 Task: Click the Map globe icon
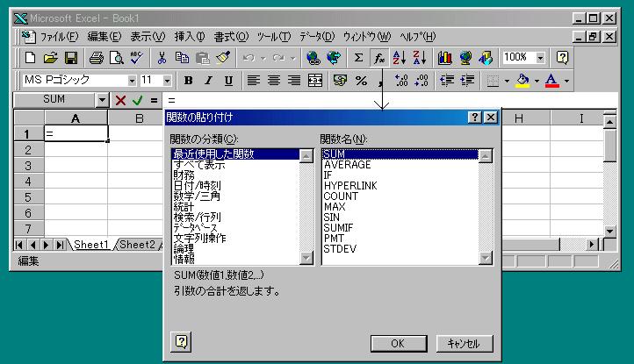(x=465, y=58)
